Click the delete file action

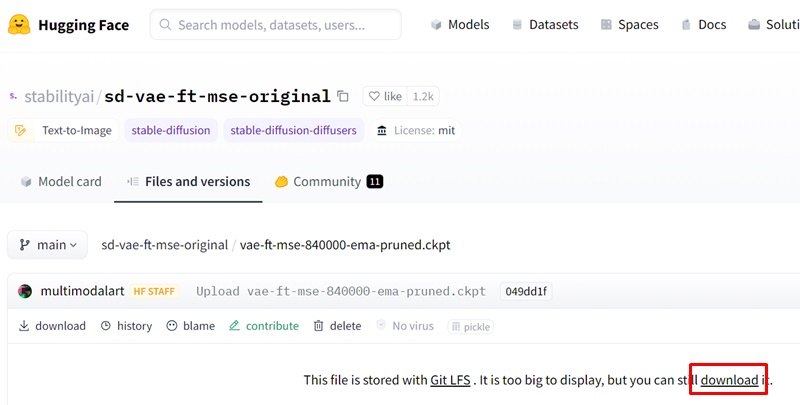click(337, 326)
